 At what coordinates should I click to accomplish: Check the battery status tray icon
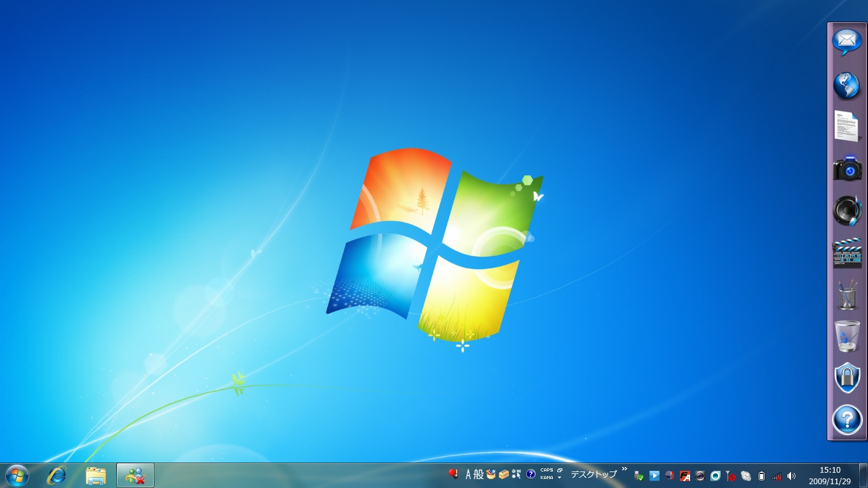761,475
